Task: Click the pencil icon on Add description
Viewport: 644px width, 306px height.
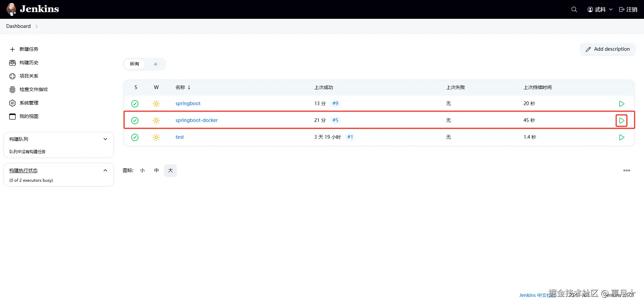Action: [588, 49]
